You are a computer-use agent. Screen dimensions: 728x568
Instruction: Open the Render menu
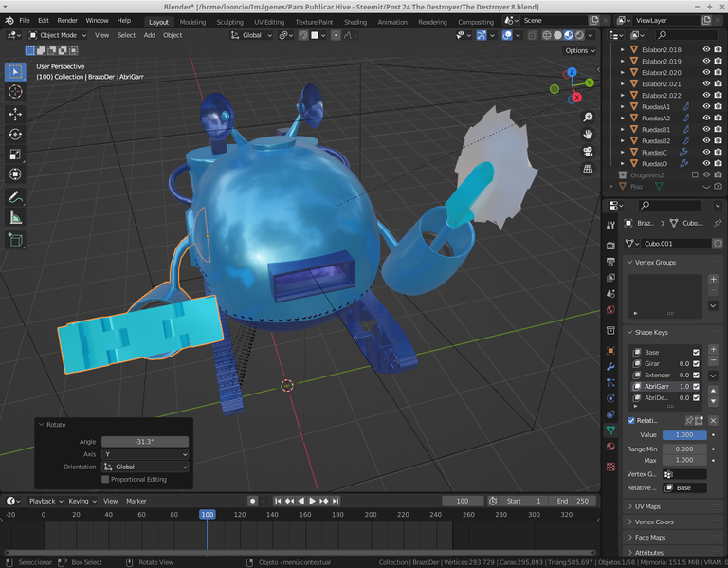point(67,21)
